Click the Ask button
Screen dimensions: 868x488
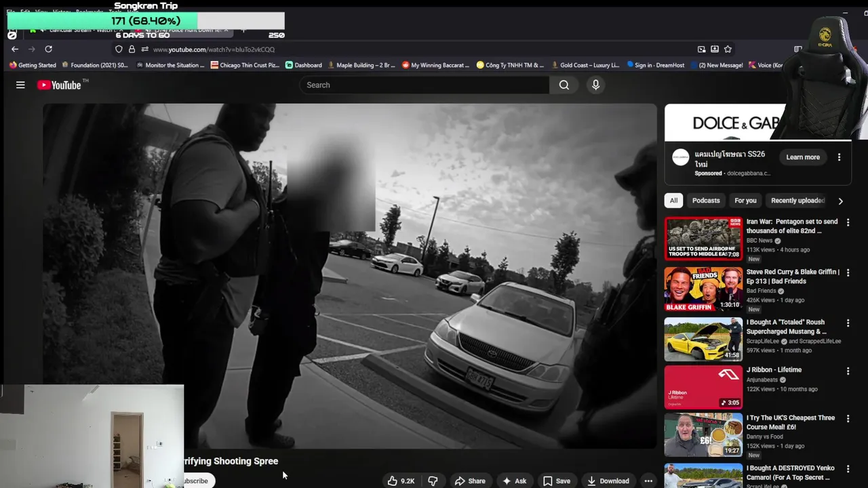[x=513, y=481]
